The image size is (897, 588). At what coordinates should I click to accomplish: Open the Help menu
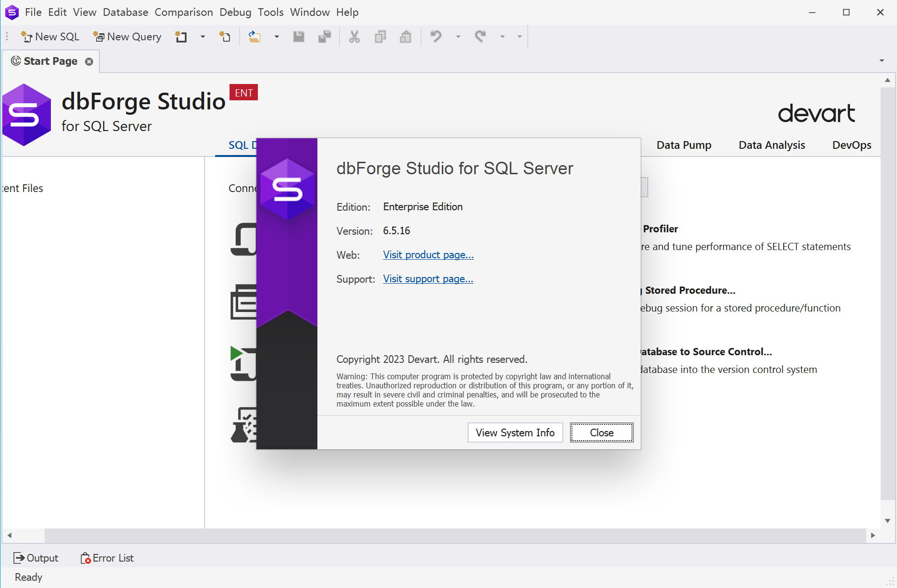[347, 12]
